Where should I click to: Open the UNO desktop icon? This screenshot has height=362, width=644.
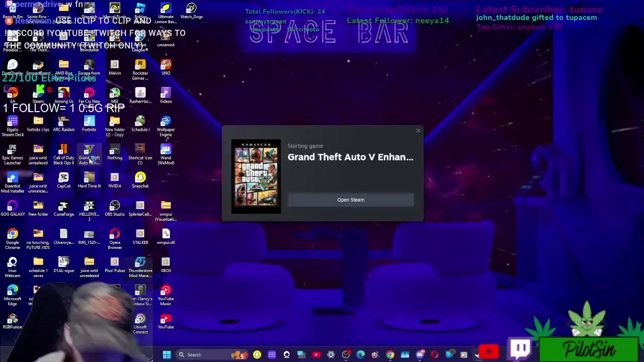[x=166, y=67]
